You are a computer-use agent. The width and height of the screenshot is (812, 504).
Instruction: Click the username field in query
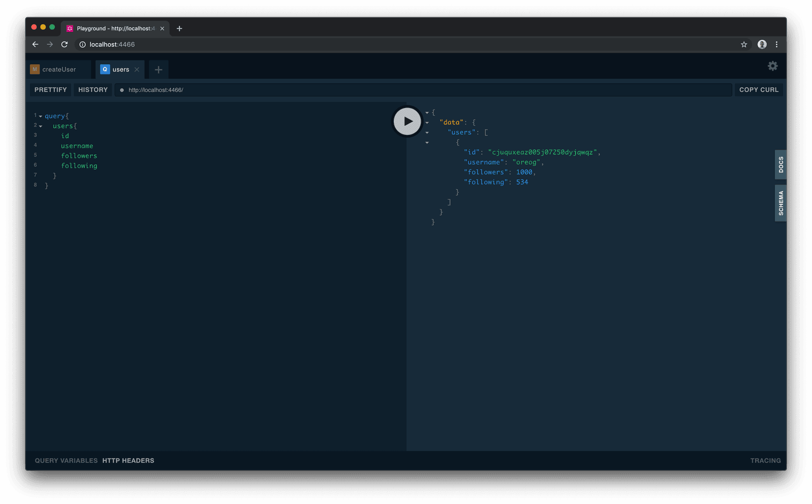pos(77,146)
